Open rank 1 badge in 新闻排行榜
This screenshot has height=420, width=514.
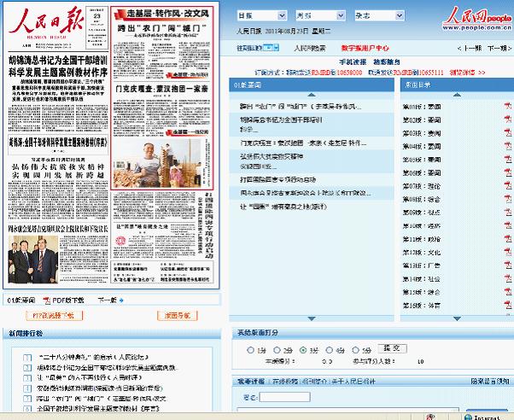click(x=27, y=358)
